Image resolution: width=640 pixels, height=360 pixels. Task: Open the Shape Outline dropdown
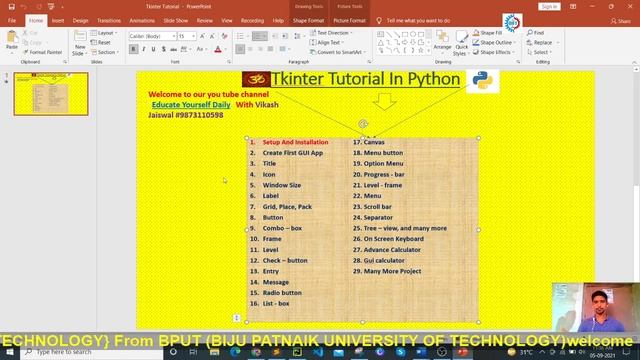click(494, 42)
